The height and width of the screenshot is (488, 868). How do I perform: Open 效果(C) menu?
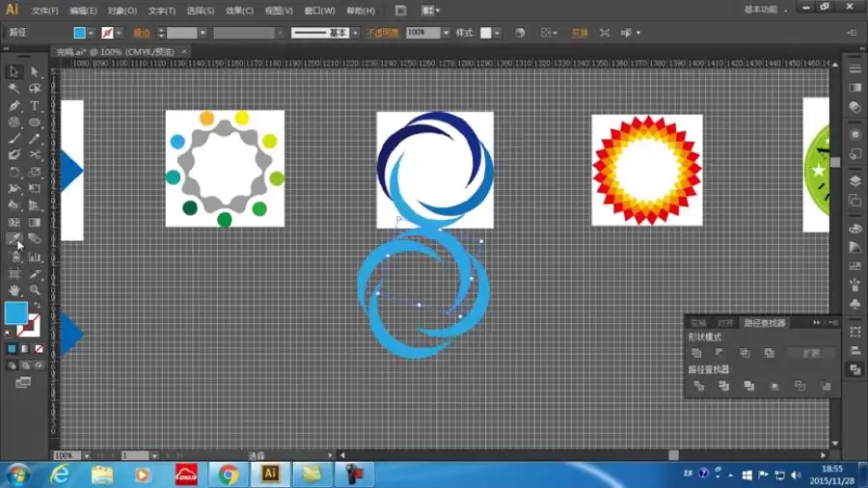239,11
